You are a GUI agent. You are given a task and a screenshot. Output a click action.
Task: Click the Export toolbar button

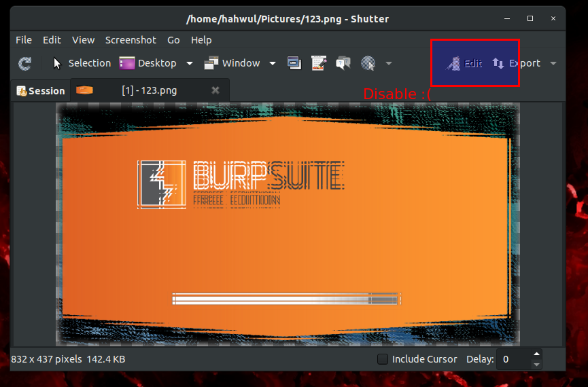(517, 63)
